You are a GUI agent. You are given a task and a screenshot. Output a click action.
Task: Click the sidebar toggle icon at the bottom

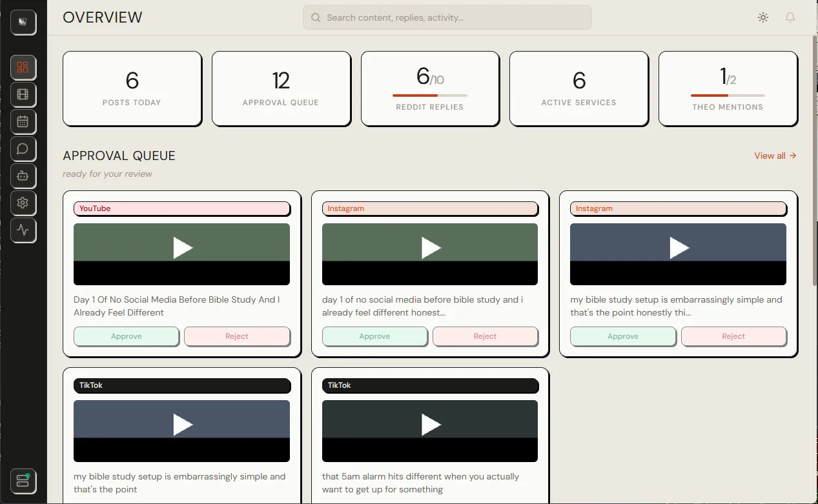click(23, 481)
